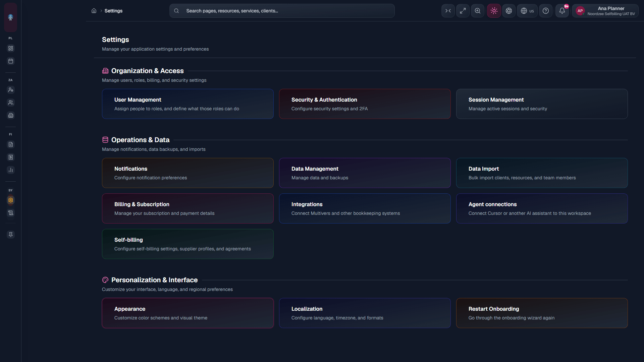Click the 'Operations & Data' heading

(140, 140)
